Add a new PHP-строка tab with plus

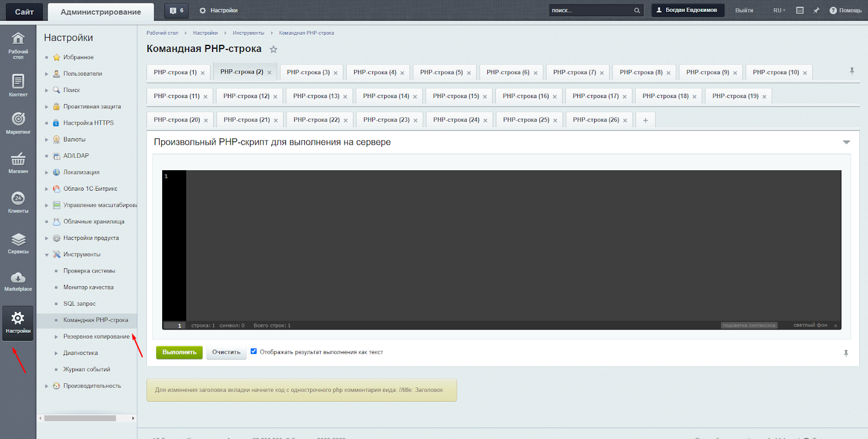click(646, 120)
